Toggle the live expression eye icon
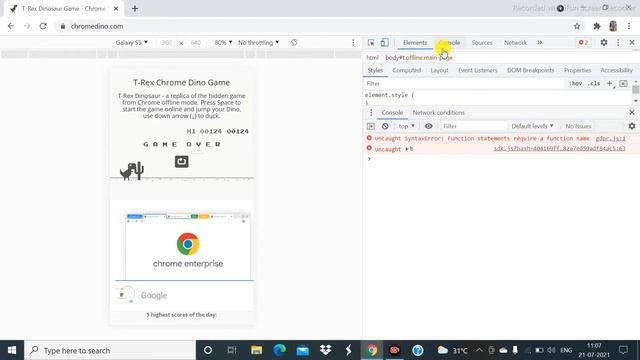This screenshot has width=640, height=360. tap(429, 126)
